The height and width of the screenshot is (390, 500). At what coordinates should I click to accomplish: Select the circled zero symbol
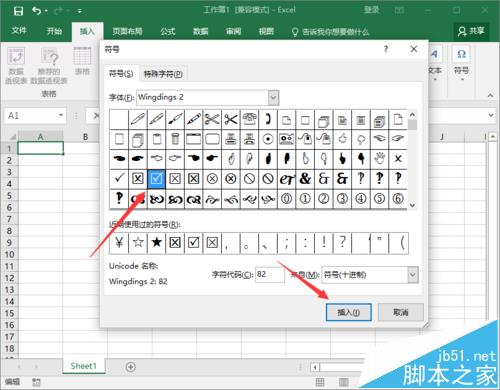click(286, 199)
